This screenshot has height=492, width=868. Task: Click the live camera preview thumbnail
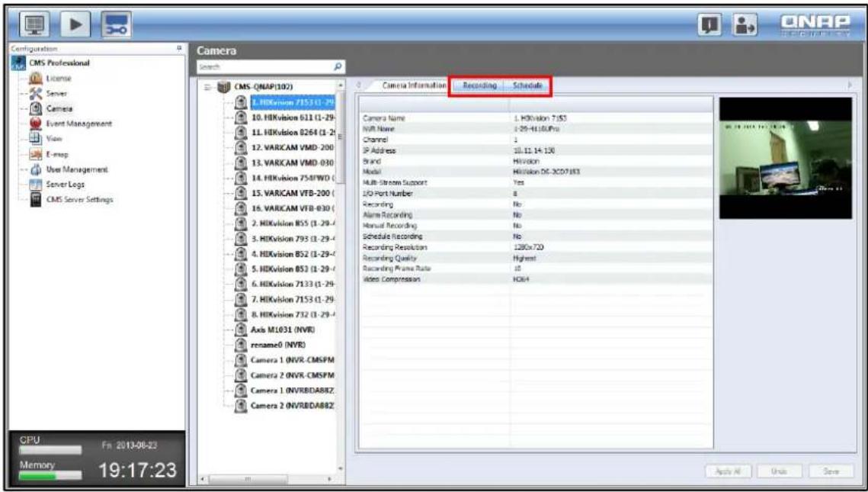pyautogui.click(x=786, y=158)
